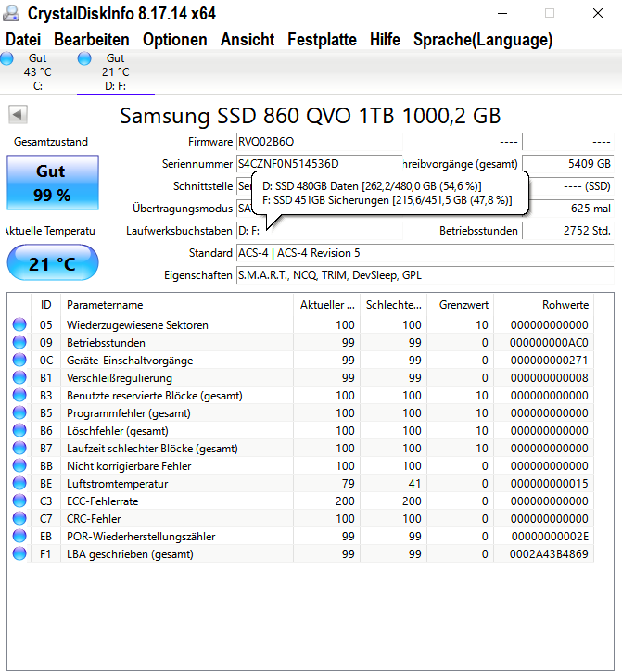Select the POR-Wiederherstellungszähler parameter name
Viewport: 622px width, 672px height.
141,536
